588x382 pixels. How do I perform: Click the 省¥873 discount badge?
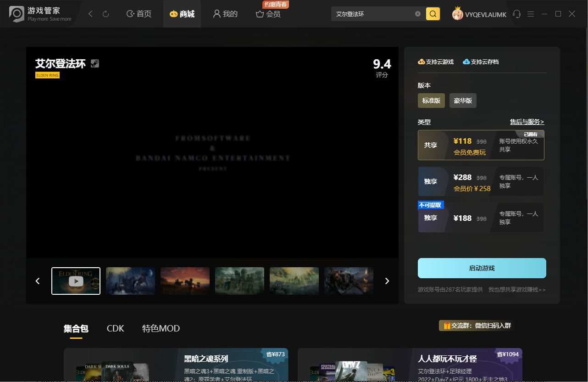point(275,354)
